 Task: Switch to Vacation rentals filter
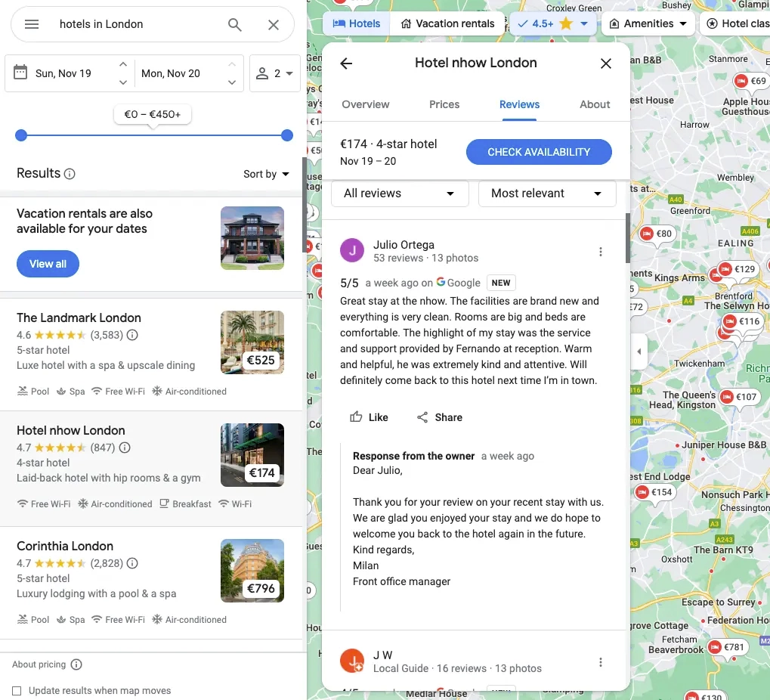click(447, 23)
